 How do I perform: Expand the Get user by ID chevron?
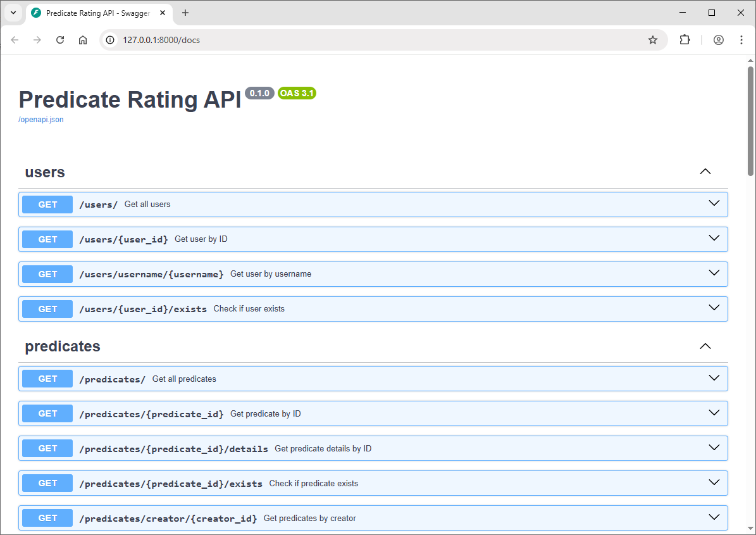tap(714, 238)
